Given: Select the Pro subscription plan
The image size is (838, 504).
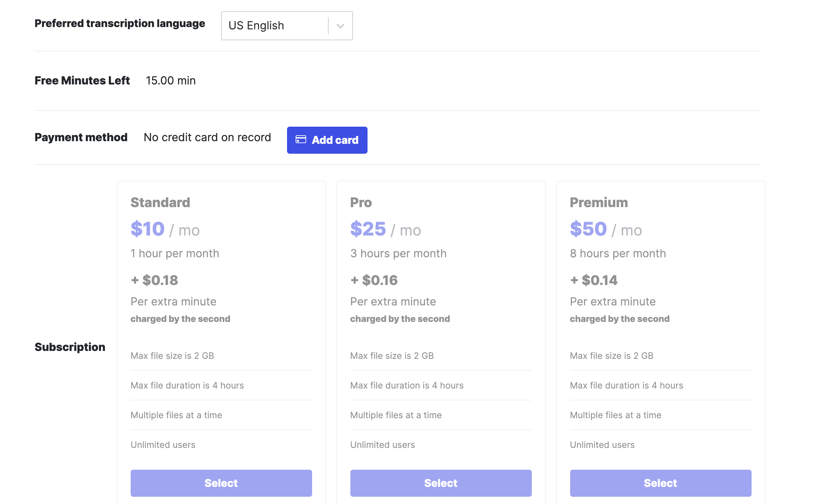Looking at the screenshot, I should click(440, 483).
